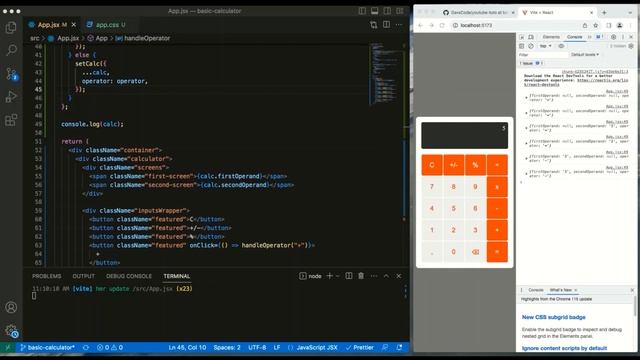Select the Vite + React browser tab
The height and width of the screenshot is (360, 640).
click(x=558, y=13)
